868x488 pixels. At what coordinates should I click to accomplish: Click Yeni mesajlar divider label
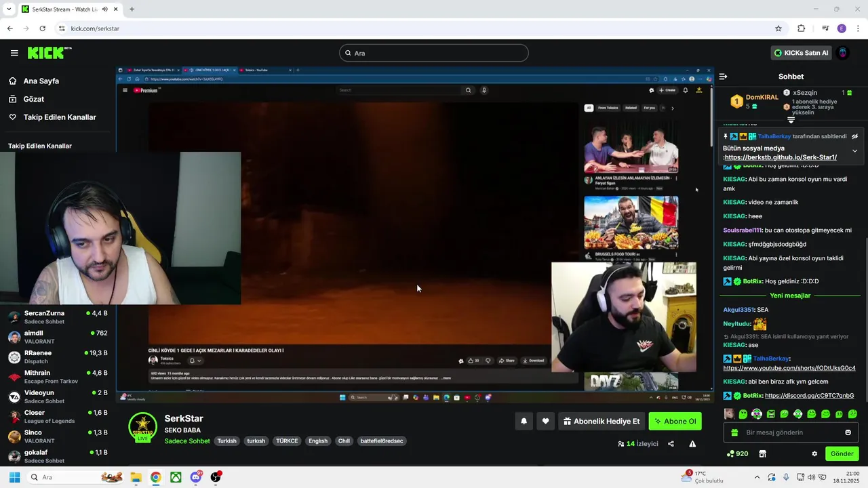pos(790,296)
